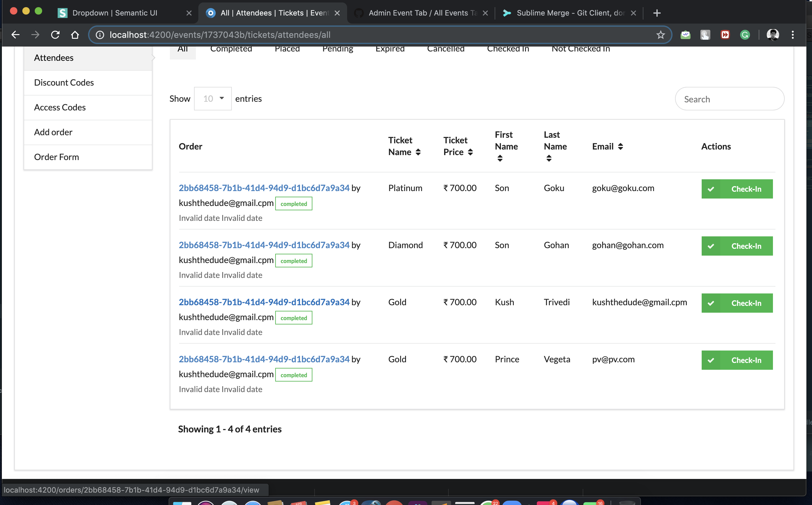Open the grey person extension icon
Viewport: 812px width, 505px height.
pyautogui.click(x=705, y=35)
